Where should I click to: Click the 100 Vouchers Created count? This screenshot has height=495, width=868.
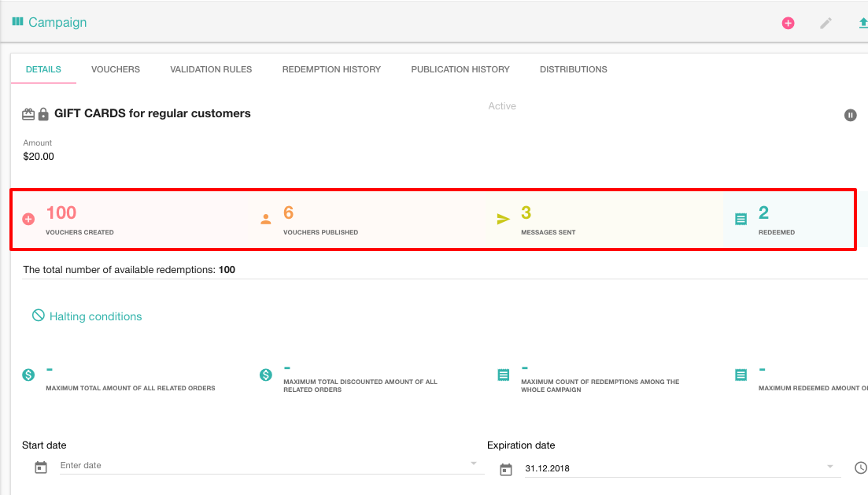tap(61, 212)
